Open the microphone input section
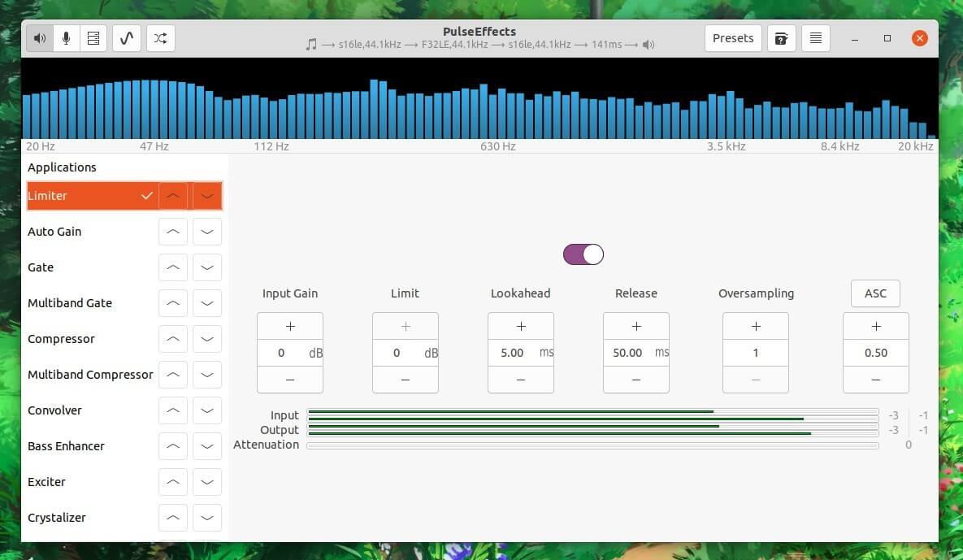This screenshot has height=560, width=963. pos(66,37)
